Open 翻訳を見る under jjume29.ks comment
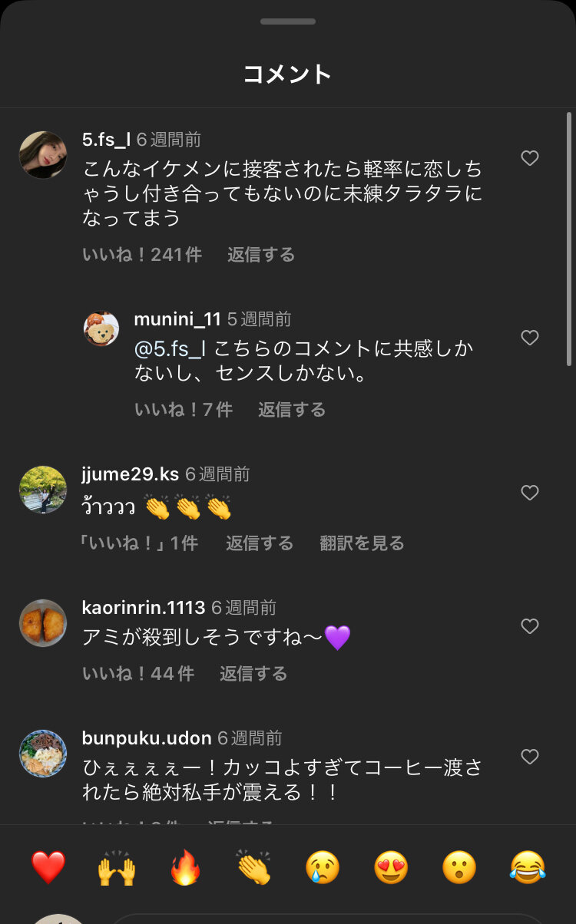 [x=362, y=543]
